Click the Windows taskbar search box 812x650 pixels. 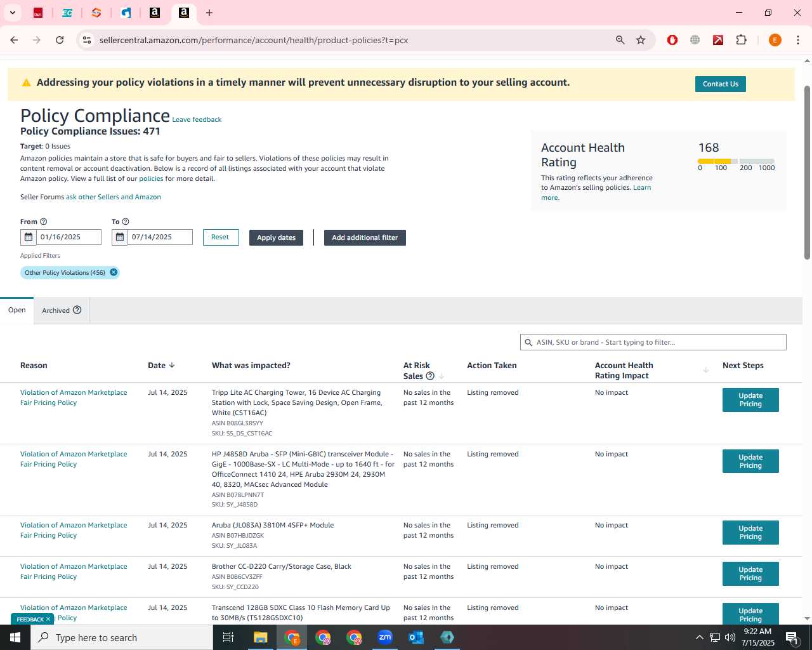(x=122, y=637)
